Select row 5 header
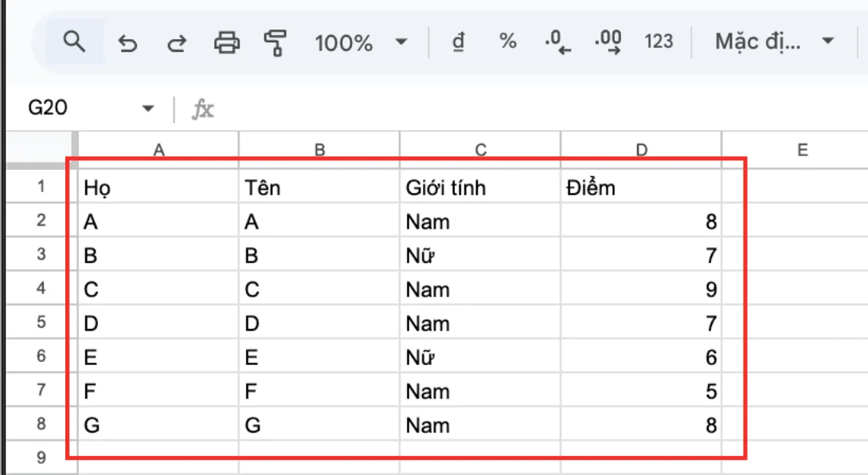 (x=41, y=321)
